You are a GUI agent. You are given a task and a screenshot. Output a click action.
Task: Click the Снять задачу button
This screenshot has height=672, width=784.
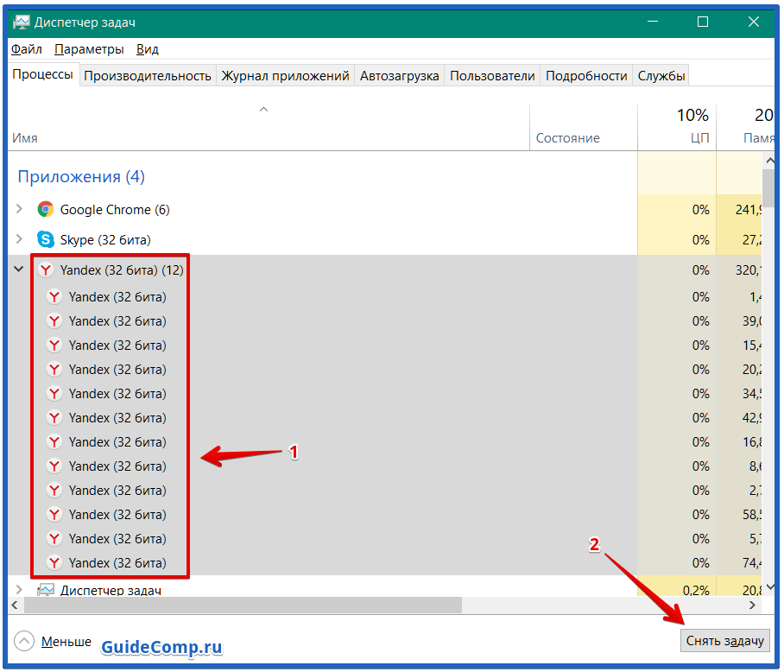click(x=724, y=641)
